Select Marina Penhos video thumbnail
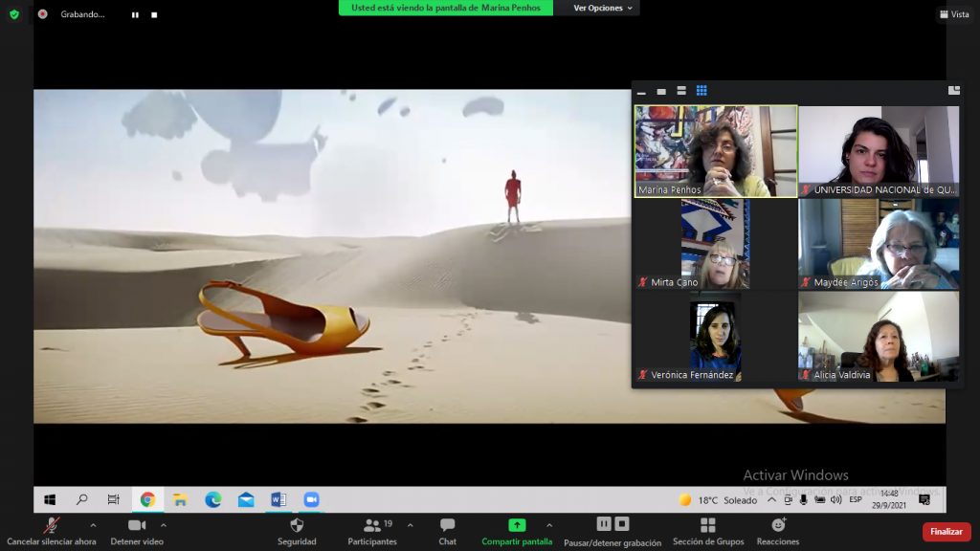The height and width of the screenshot is (551, 980). (716, 151)
